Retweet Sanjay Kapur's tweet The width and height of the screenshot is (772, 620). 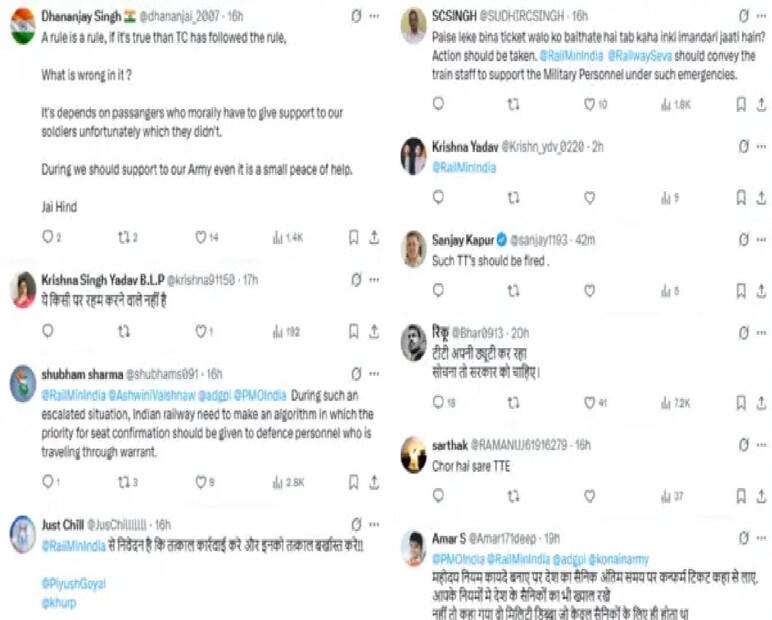pos(514,291)
